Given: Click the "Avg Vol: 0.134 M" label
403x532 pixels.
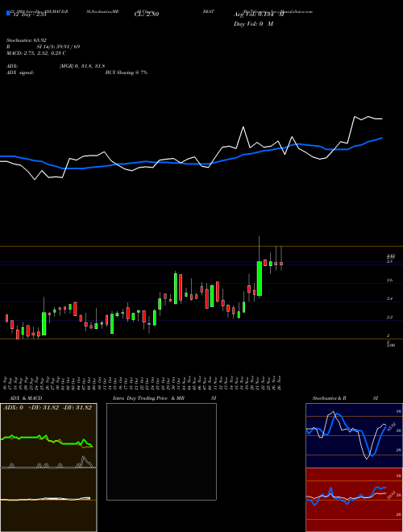Looking at the screenshot, I should tap(259, 15).
